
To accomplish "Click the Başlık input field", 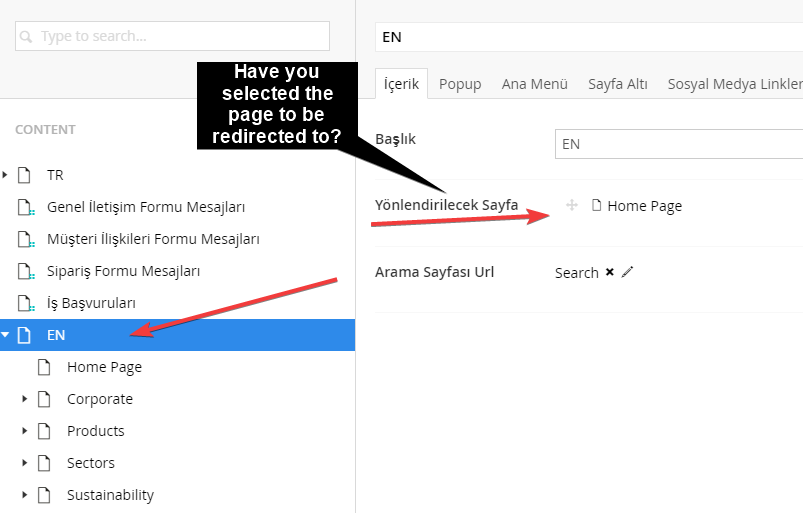I will tap(679, 144).
